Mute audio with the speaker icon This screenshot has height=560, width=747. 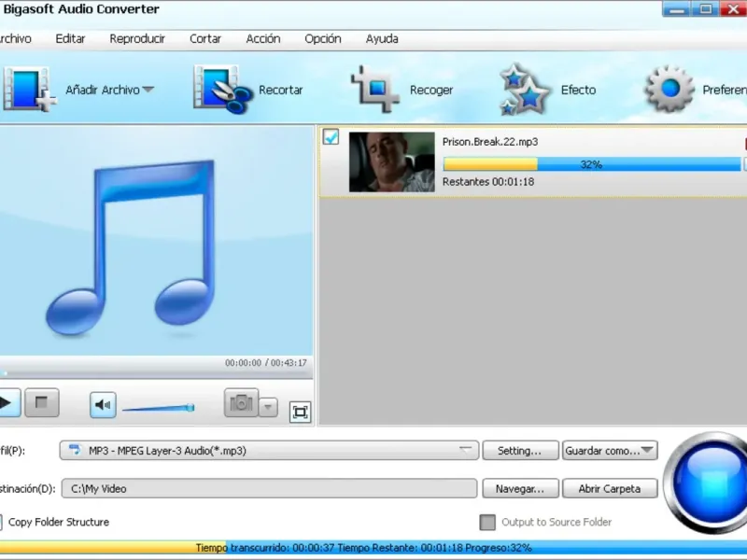point(103,405)
